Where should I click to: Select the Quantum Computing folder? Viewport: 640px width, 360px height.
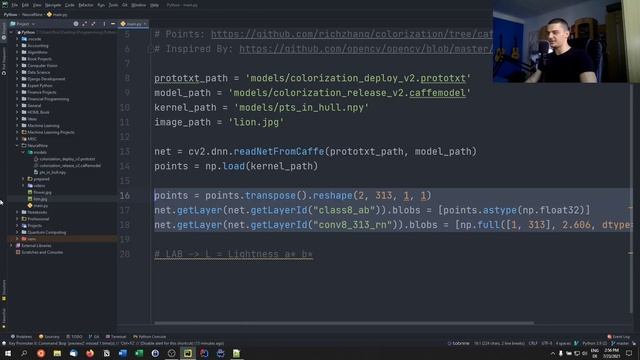(x=47, y=232)
